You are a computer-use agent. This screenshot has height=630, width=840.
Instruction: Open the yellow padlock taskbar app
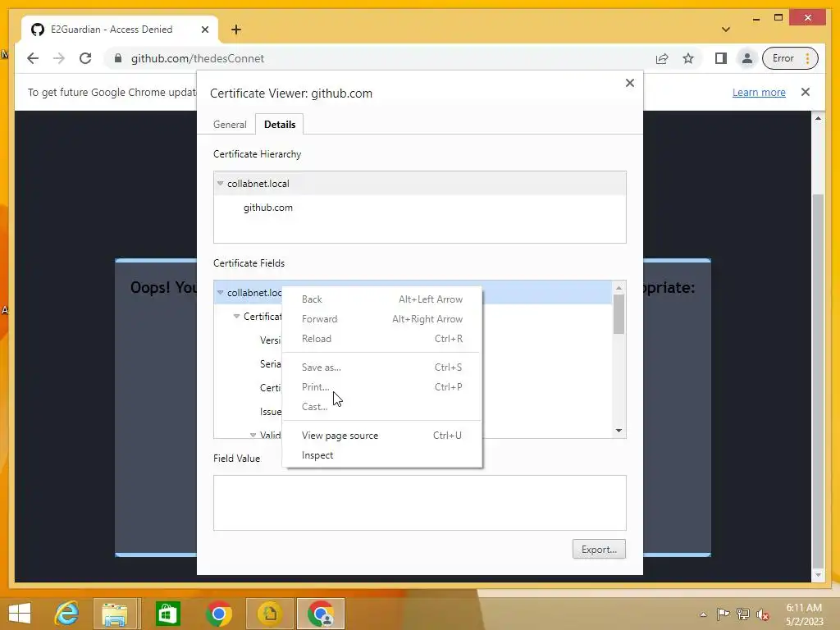click(270, 614)
